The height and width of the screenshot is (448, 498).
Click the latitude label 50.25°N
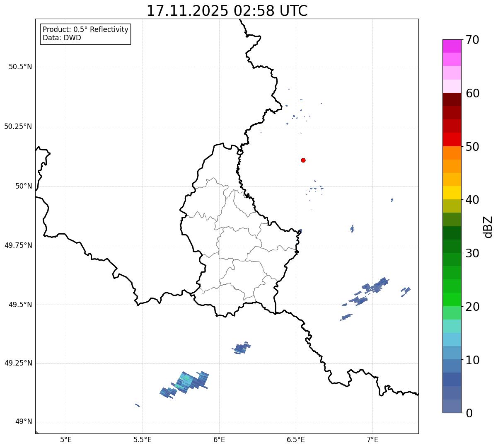coord(18,126)
